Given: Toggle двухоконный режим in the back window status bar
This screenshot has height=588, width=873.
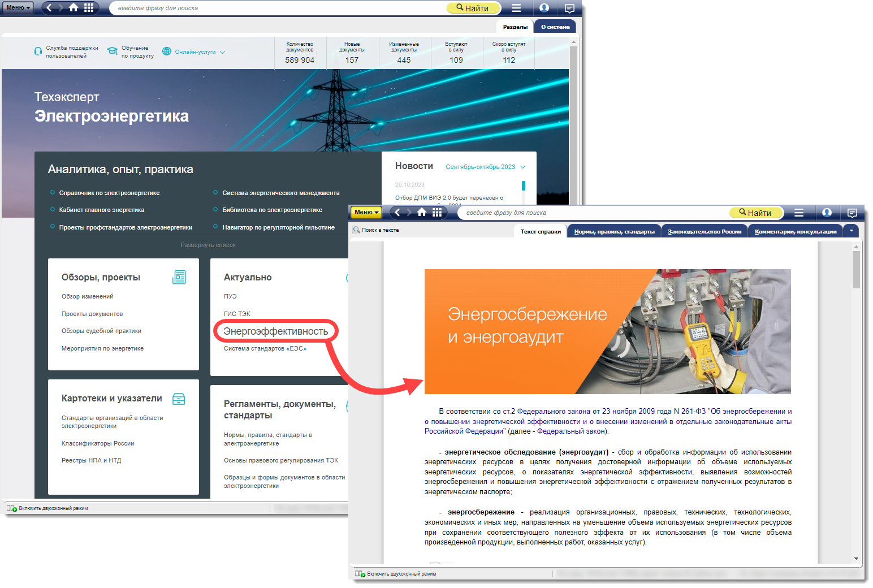Looking at the screenshot, I should [48, 508].
